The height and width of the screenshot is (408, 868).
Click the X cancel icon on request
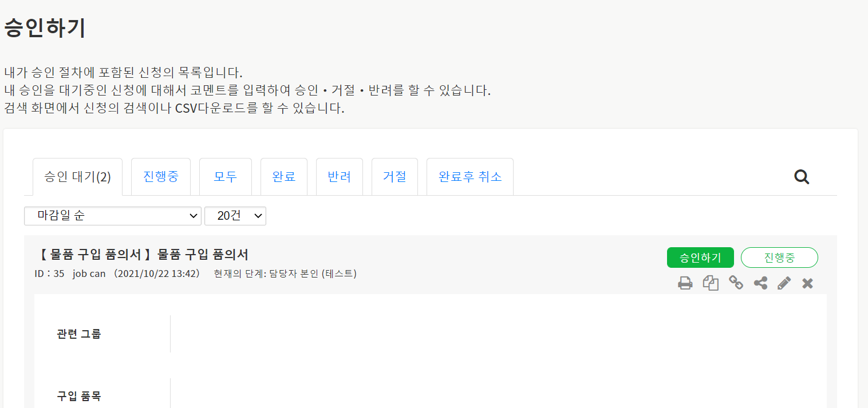[x=808, y=283]
